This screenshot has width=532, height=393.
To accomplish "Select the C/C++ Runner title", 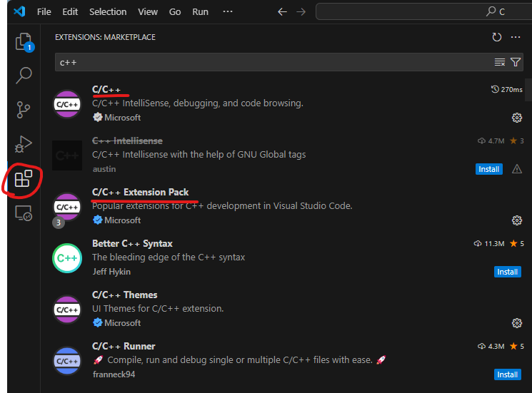I will (124, 346).
